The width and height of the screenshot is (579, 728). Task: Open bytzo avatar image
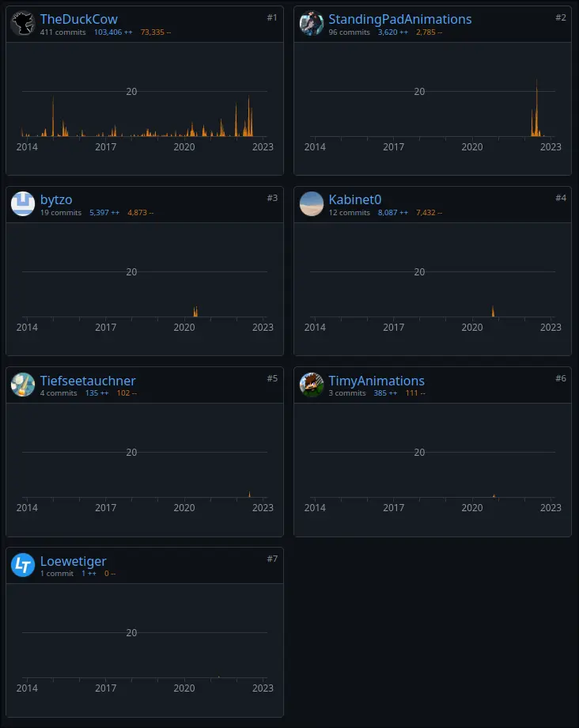pos(23,204)
